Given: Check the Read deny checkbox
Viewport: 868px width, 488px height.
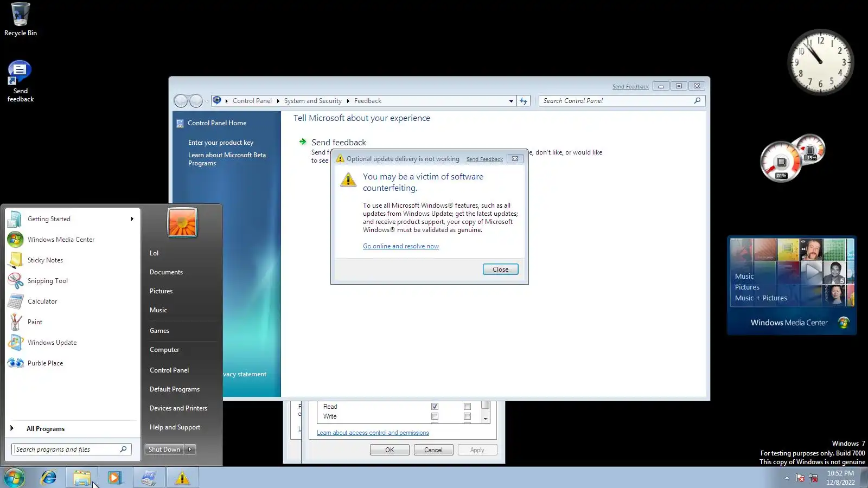Looking at the screenshot, I should (x=467, y=407).
